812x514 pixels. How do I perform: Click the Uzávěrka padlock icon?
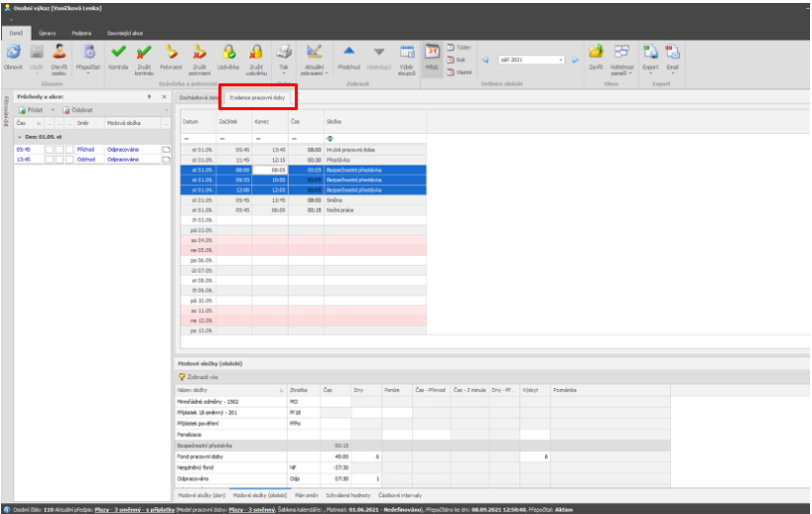[228, 52]
